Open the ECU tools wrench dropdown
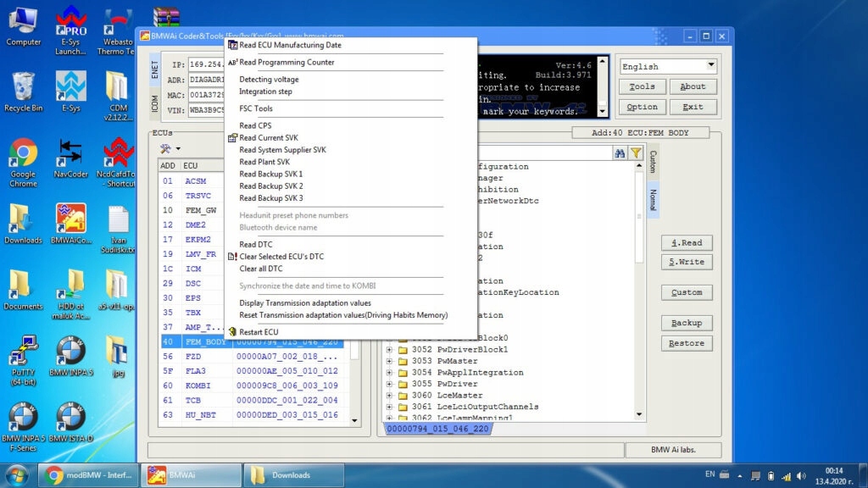The width and height of the screenshot is (868, 488). coord(170,149)
